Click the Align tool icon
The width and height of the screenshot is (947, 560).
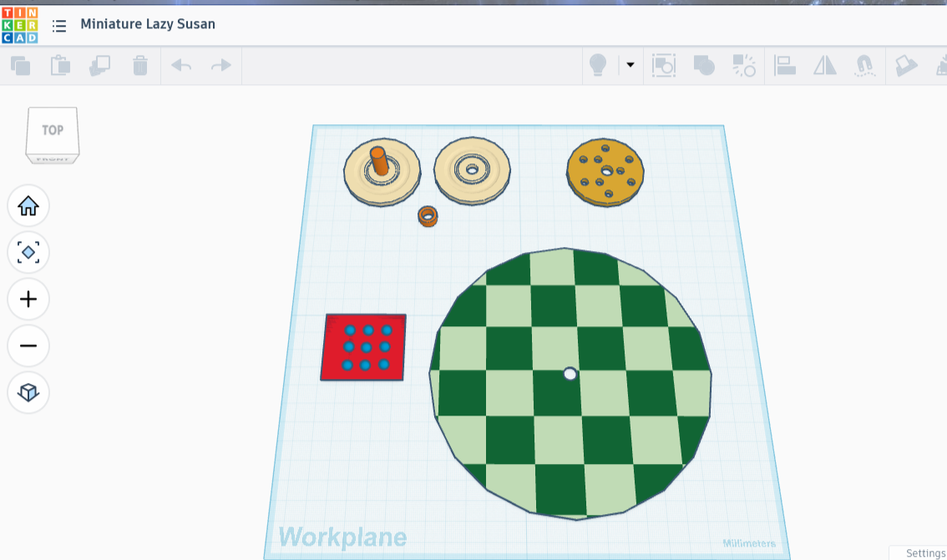point(784,65)
